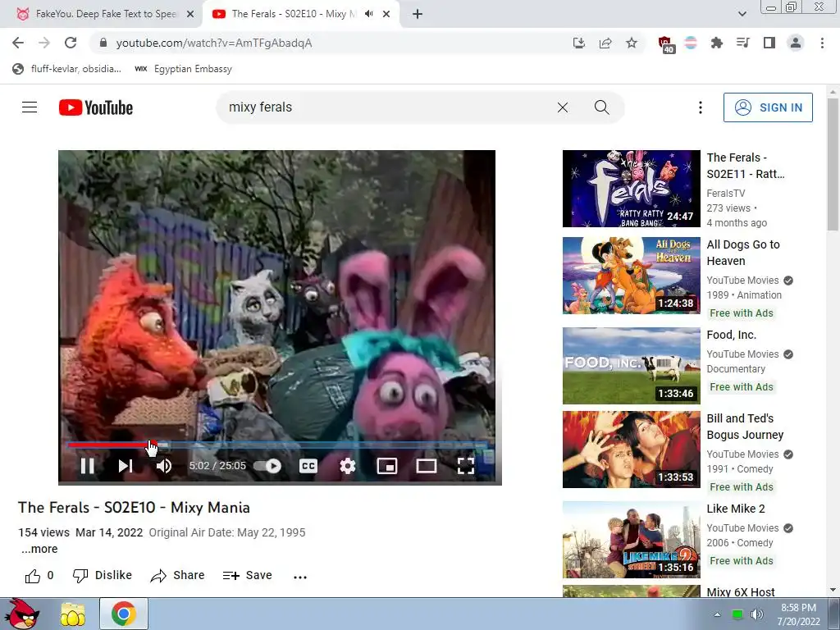The height and width of the screenshot is (630, 840).
Task: Open the YouTube hamburger guide menu
Action: (30, 107)
